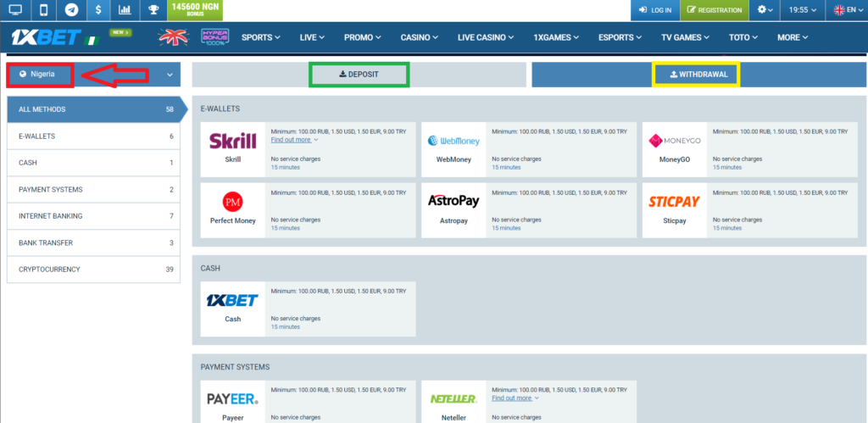This screenshot has width=868, height=423.
Task: Select BANK TRANSFER category
Action: (93, 242)
